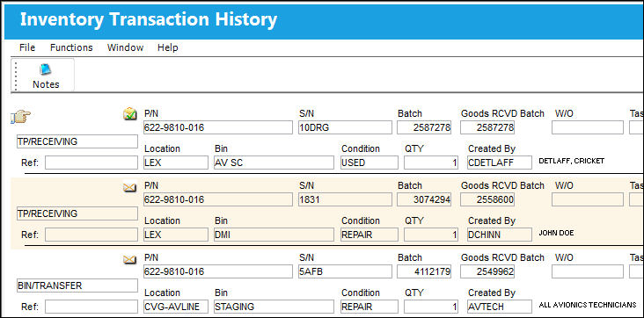Click Created By field showing AVTECH
Viewport: 644px width, 318px height.
pyautogui.click(x=500, y=307)
